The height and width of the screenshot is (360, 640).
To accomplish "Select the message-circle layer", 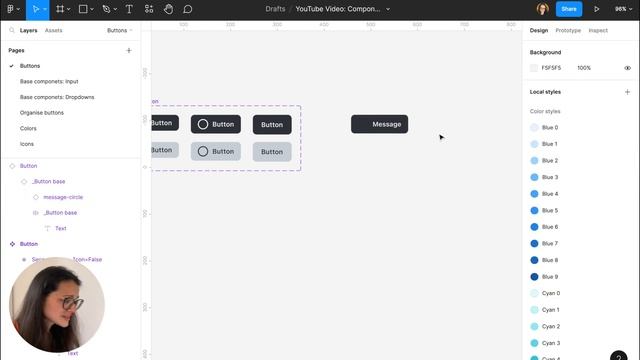I will tap(63, 197).
